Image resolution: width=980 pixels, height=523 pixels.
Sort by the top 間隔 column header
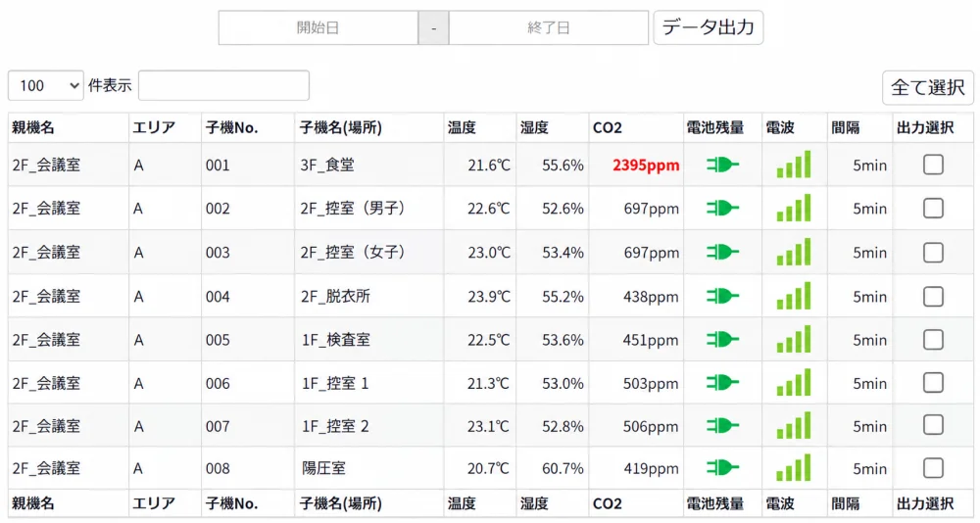pos(860,127)
